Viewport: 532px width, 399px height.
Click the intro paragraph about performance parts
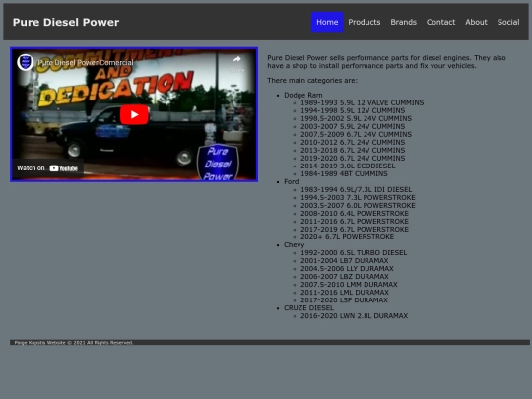coord(386,62)
